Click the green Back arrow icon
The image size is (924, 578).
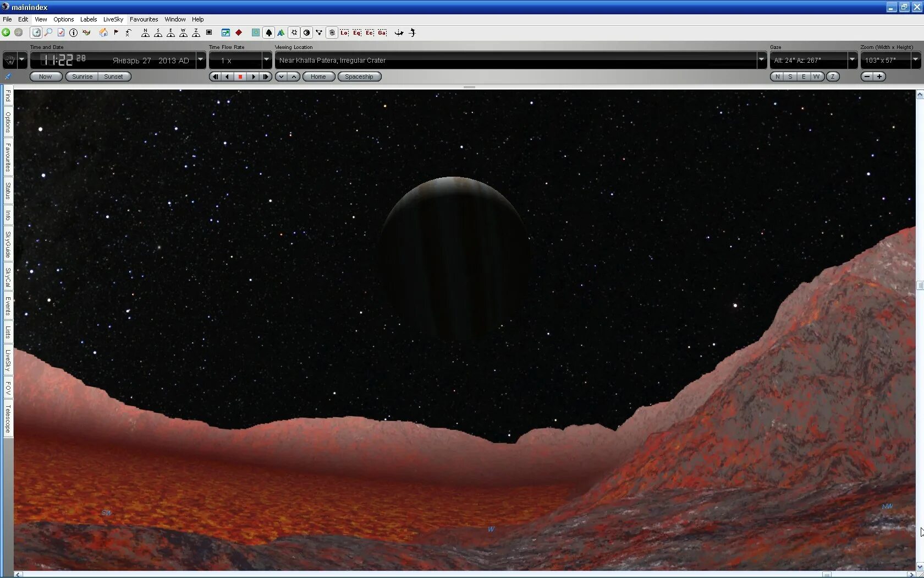coord(6,32)
